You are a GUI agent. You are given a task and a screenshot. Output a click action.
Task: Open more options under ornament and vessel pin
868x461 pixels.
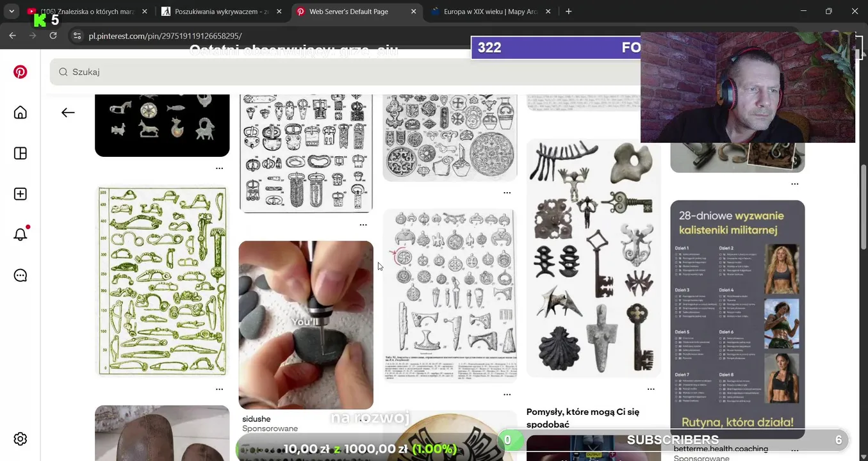pos(507,193)
